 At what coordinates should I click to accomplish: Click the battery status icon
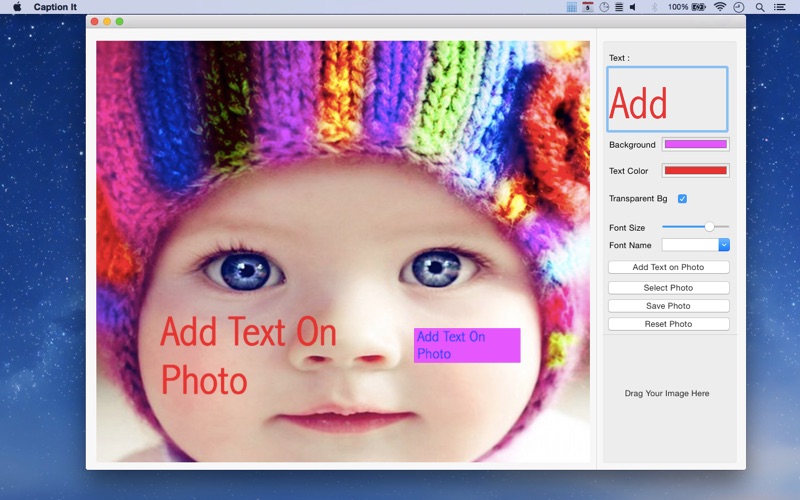(x=698, y=7)
